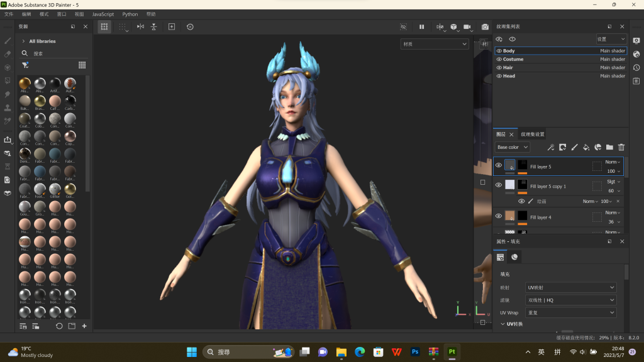Open the Assets filter funnel icon
The height and width of the screenshot is (362, 644).
pos(25,65)
